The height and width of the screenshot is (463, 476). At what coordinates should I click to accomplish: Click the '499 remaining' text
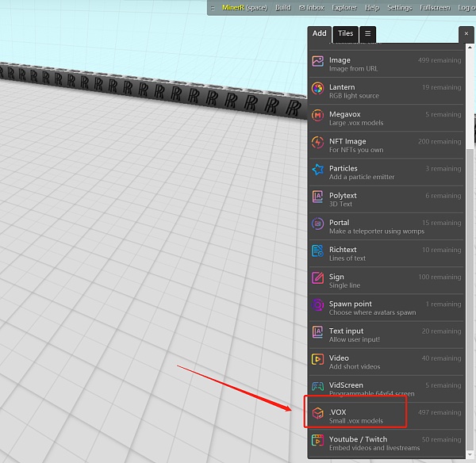coord(440,60)
